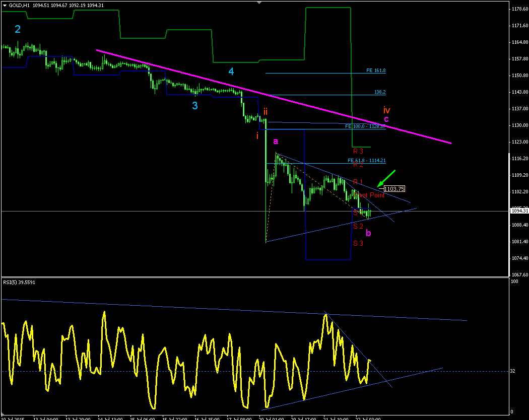Click the RSI(5) indicator title
This screenshot has height=420, width=529.
pos(19,283)
